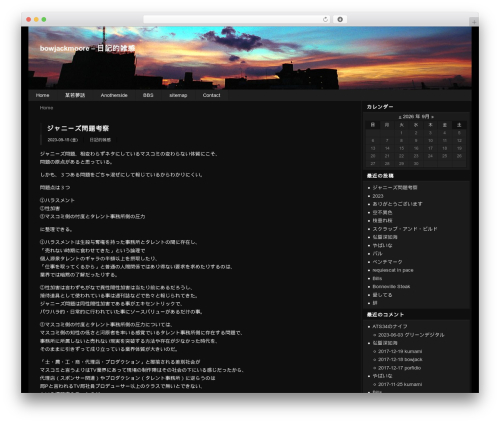This screenshot has height=423, width=500.
Task: Click the download icon next to address bar
Action: pyautogui.click(x=340, y=19)
